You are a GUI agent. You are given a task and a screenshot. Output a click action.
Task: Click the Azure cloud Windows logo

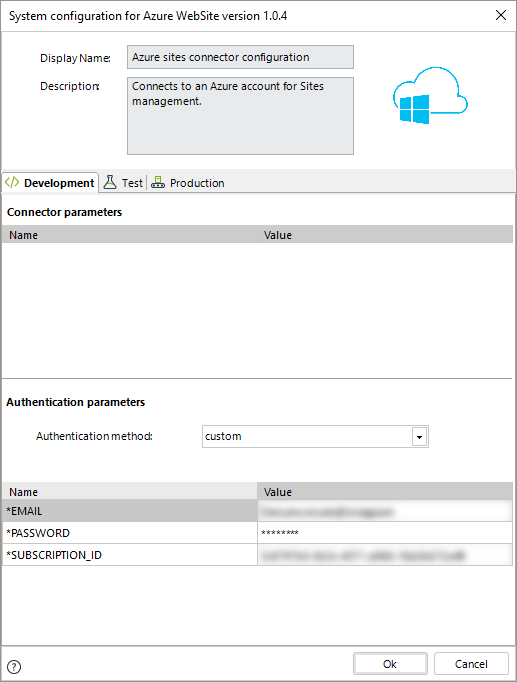[430, 95]
